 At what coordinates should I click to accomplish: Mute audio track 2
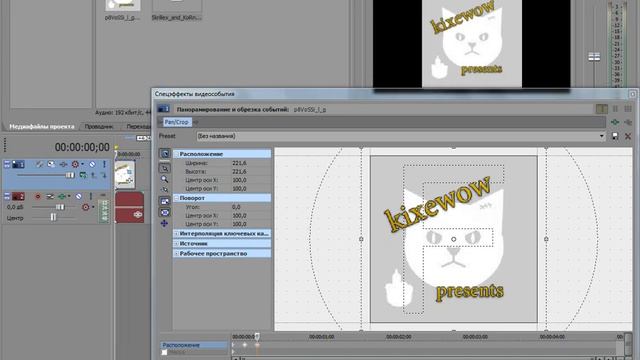tap(79, 197)
